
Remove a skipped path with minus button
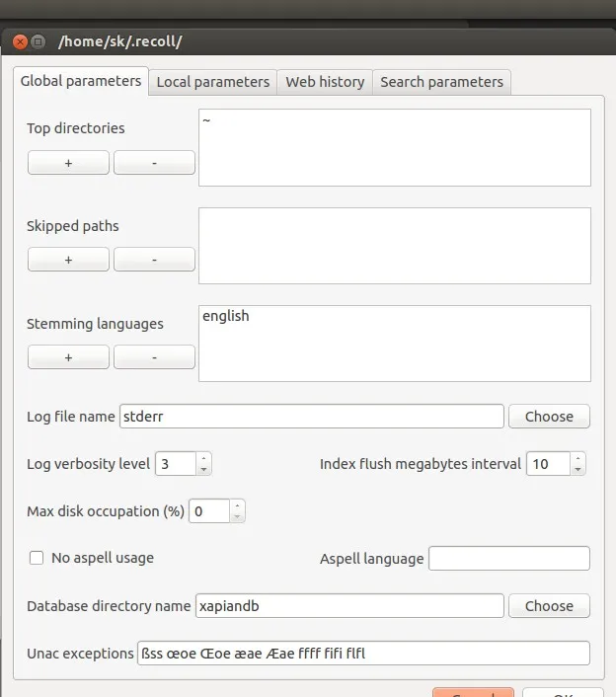point(154,260)
